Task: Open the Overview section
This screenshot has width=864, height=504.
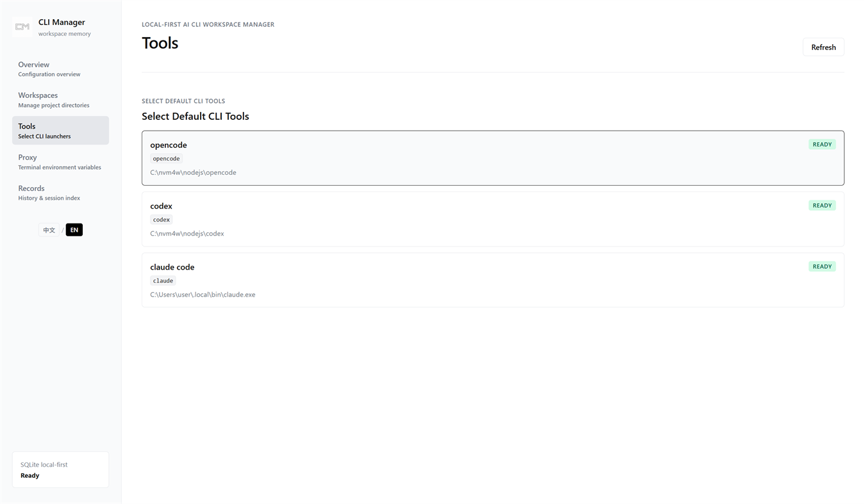Action: point(60,69)
